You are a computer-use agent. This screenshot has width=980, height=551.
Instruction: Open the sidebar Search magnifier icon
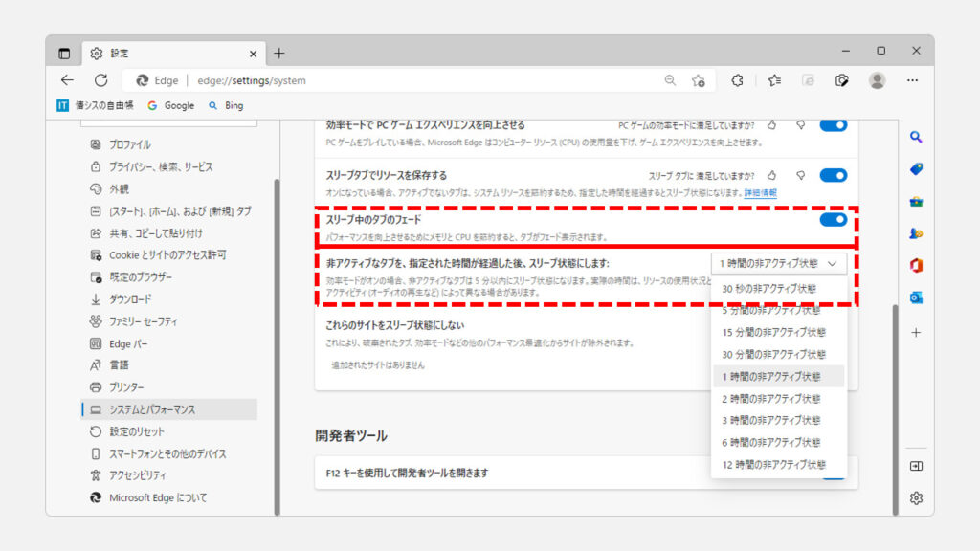(x=916, y=138)
